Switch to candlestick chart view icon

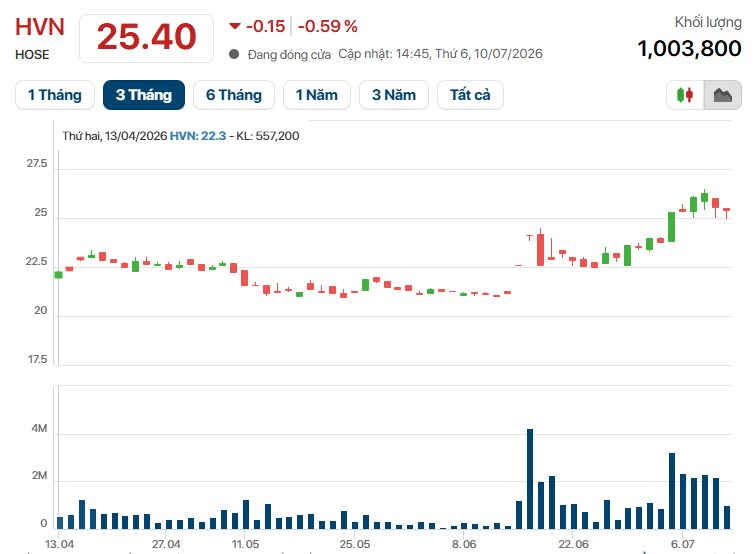pos(685,95)
